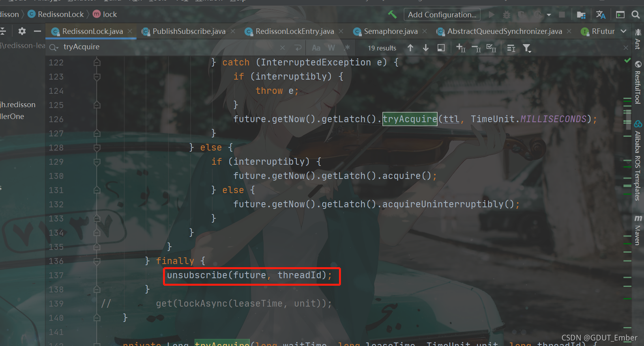Toggle Words W search option
644x346 pixels.
(x=331, y=48)
